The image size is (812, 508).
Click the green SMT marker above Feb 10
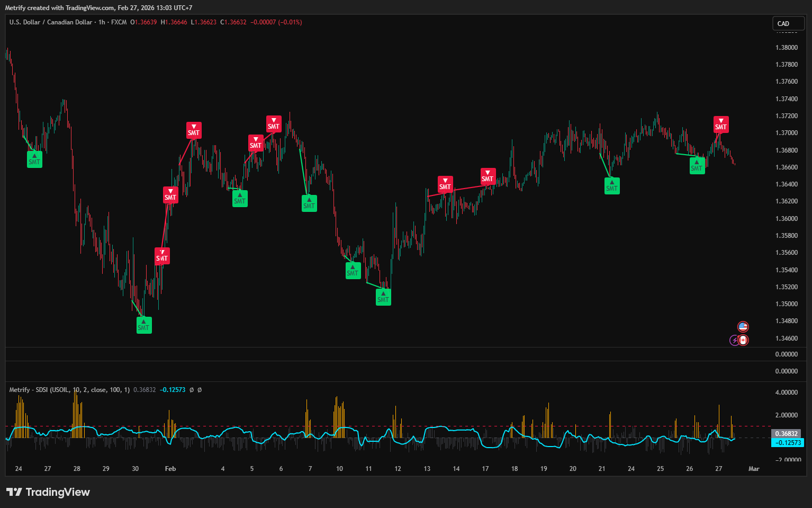[x=353, y=271]
